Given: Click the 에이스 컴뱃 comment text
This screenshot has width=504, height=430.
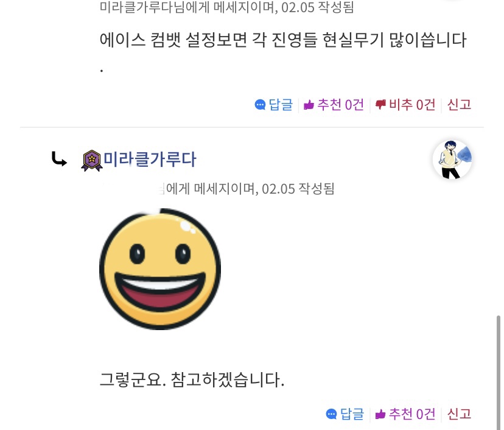Looking at the screenshot, I should click(283, 40).
